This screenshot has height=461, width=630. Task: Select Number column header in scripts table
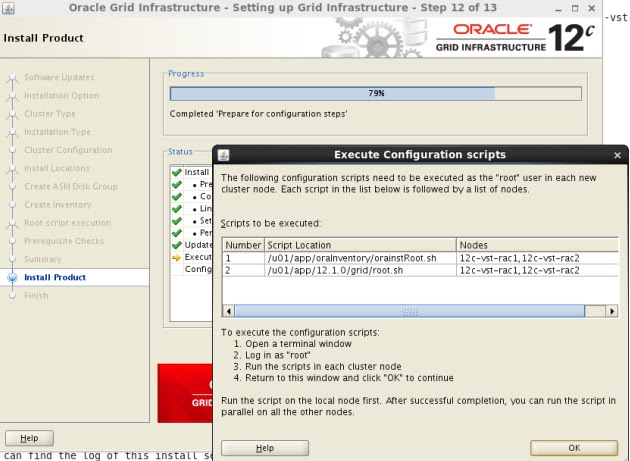243,245
